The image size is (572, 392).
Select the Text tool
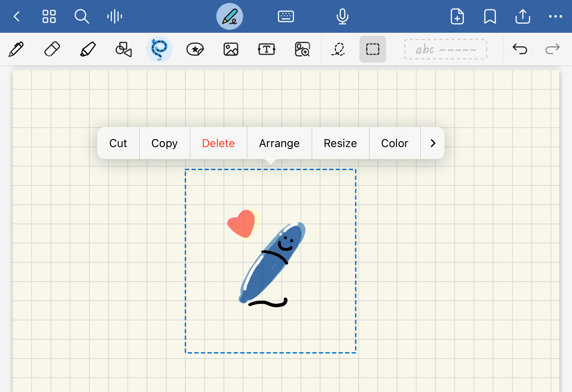(x=267, y=49)
